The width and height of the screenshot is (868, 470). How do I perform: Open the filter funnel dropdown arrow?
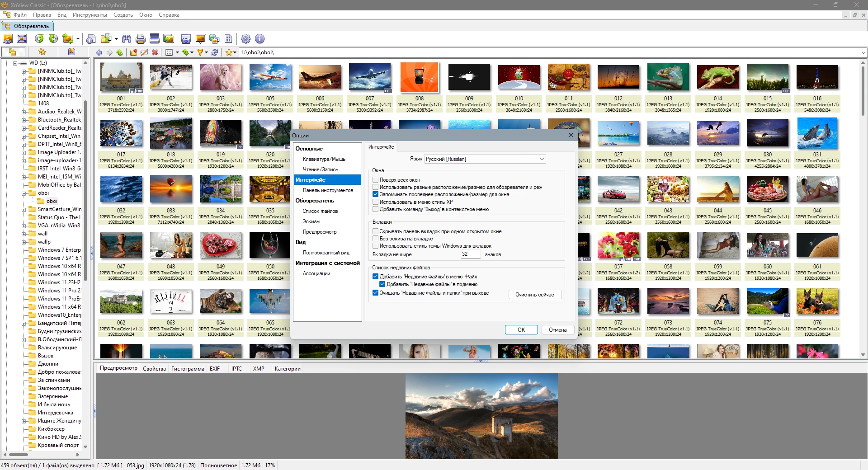207,52
